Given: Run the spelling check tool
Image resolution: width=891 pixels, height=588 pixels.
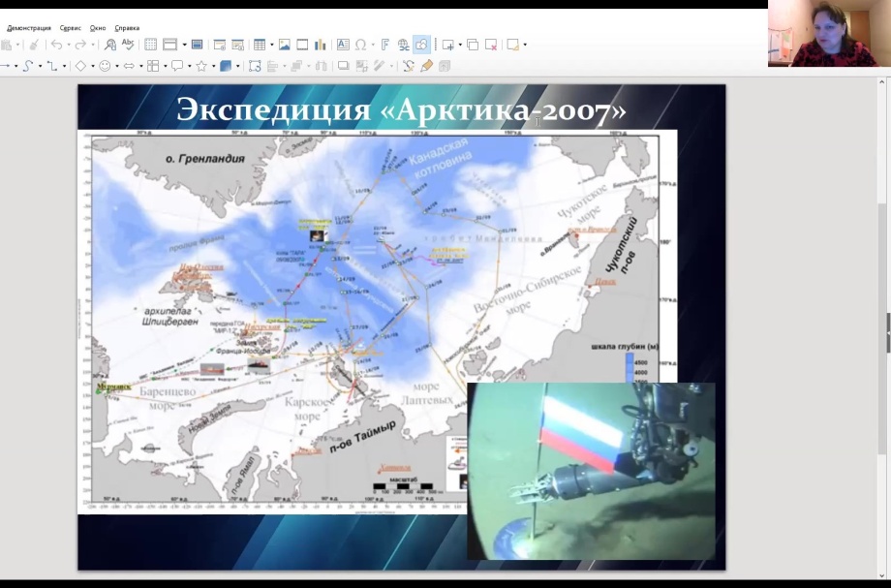Looking at the screenshot, I should (127, 45).
